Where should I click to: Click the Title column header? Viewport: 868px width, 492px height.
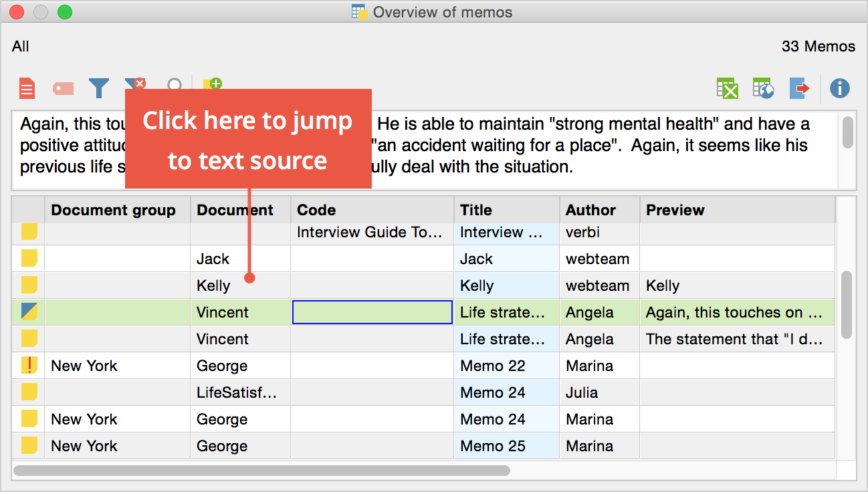(x=476, y=210)
